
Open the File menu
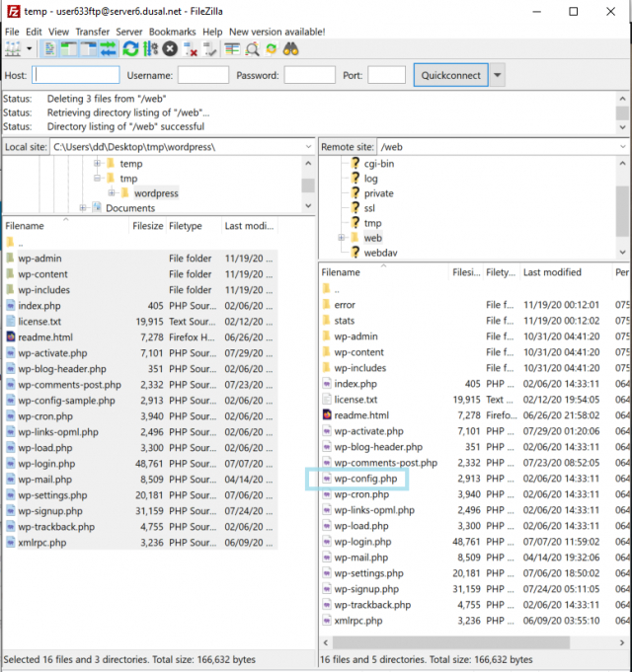pos(12,32)
